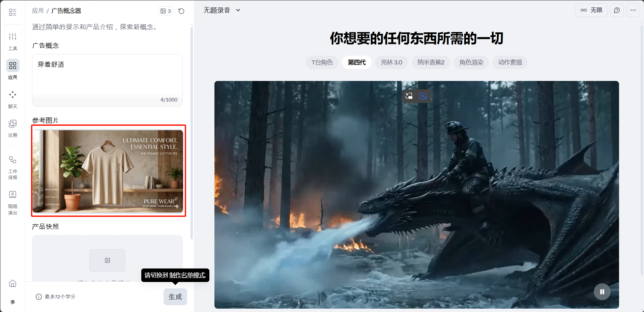
Task: Open the 现场演出 (Live) sidebar icon
Action: click(x=12, y=202)
